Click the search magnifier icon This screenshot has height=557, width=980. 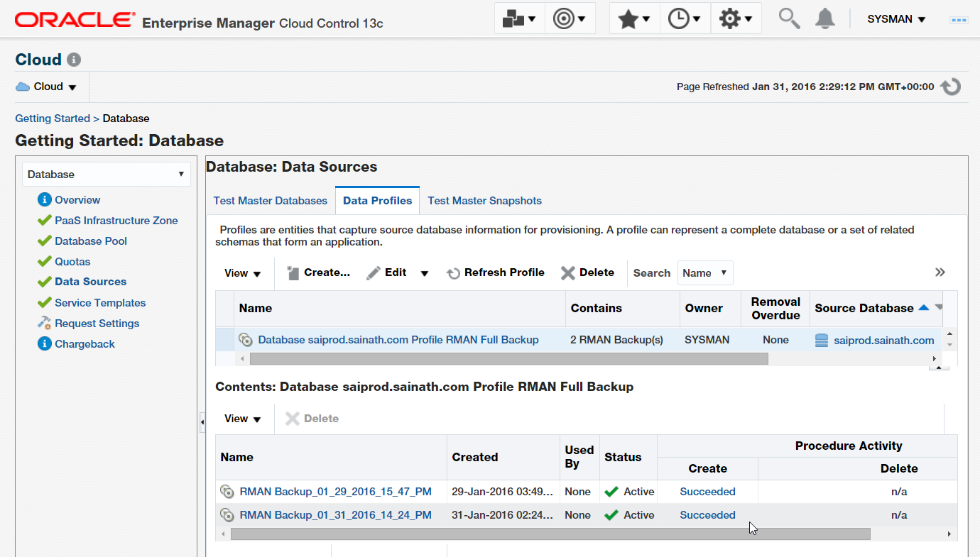click(x=789, y=18)
